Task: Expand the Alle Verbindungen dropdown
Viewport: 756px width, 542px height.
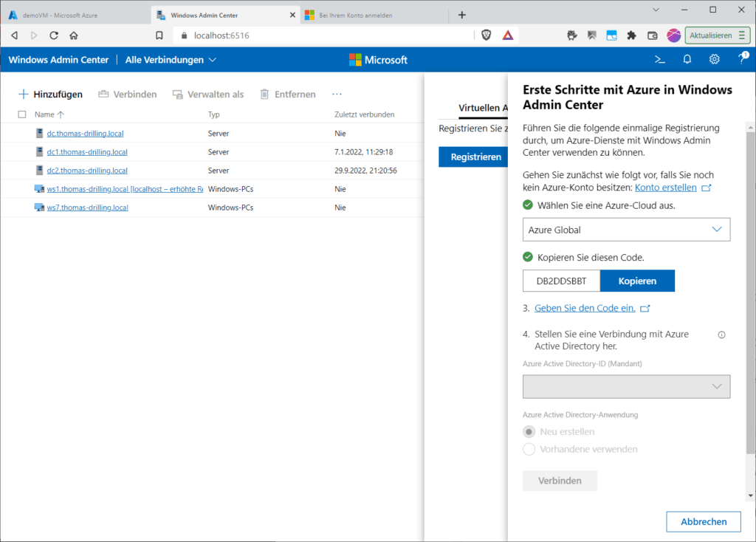Action: [x=171, y=60]
